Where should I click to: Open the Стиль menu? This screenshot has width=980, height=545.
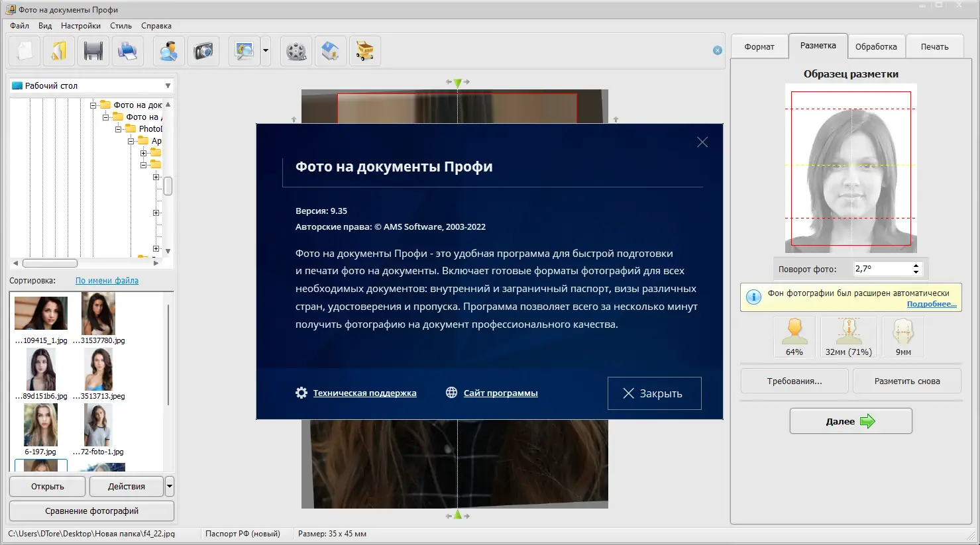tap(121, 26)
